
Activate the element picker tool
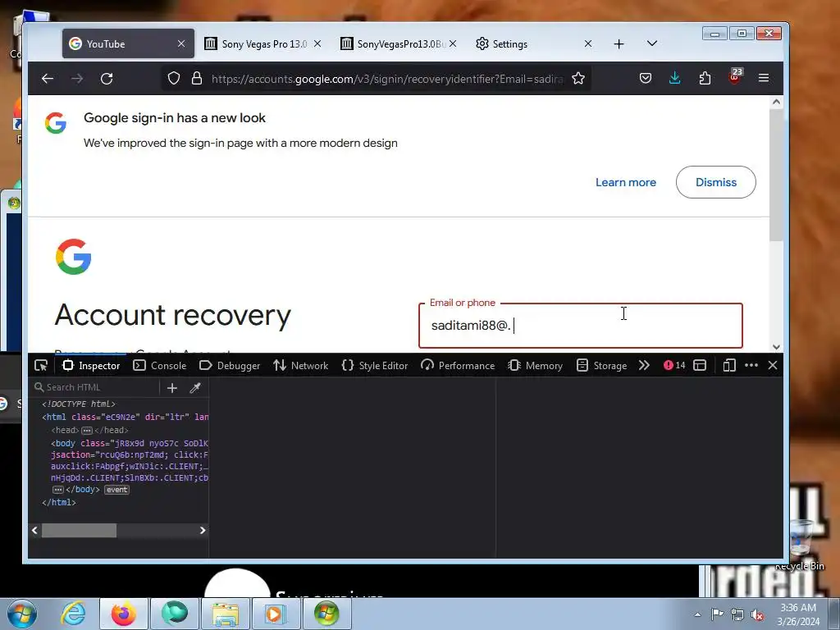coord(41,365)
